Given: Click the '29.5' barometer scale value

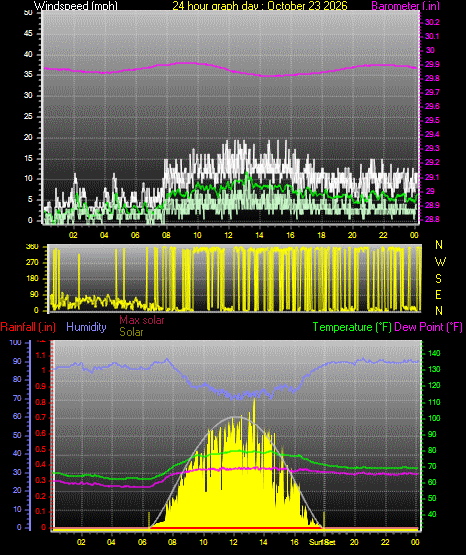Looking at the screenshot, I should pyautogui.click(x=432, y=120).
